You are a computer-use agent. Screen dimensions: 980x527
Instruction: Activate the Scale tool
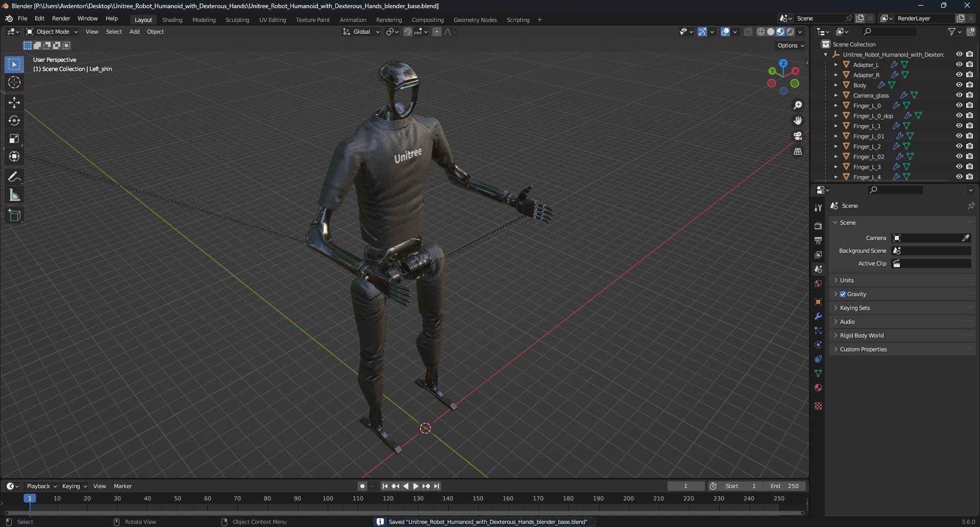click(x=14, y=138)
